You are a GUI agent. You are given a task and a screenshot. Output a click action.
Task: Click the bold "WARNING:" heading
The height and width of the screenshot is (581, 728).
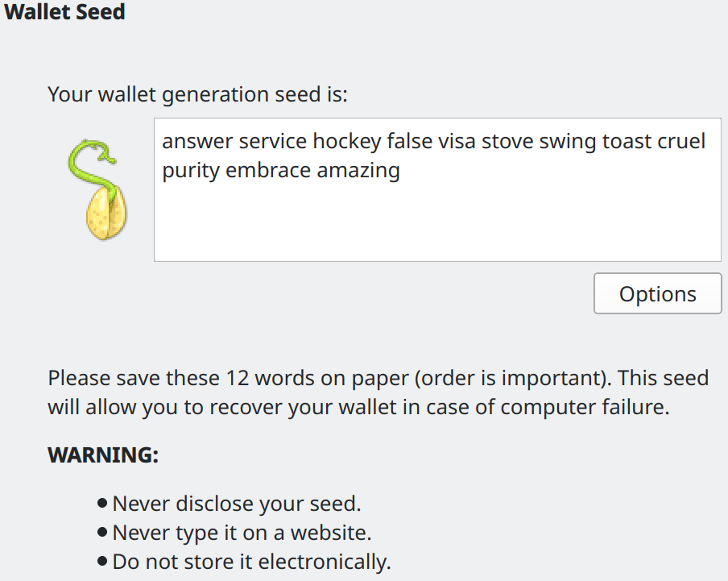(103, 455)
